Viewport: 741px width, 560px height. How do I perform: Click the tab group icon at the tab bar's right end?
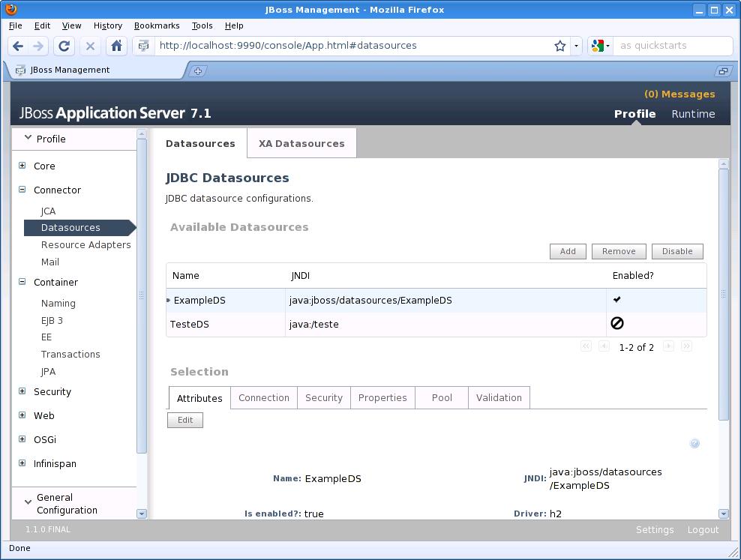click(x=723, y=71)
